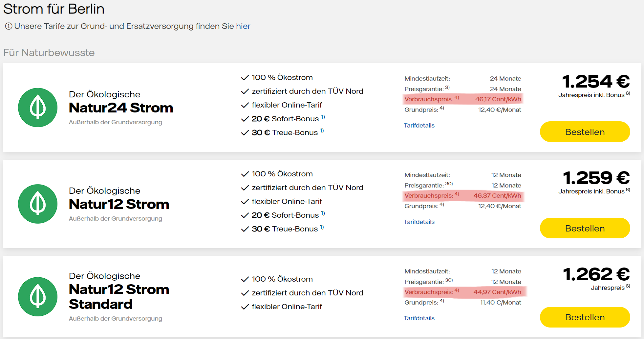This screenshot has width=644, height=339.
Task: Click the 100 % Ökostrom checkmark in Natur12 Standard
Action: pos(245,279)
